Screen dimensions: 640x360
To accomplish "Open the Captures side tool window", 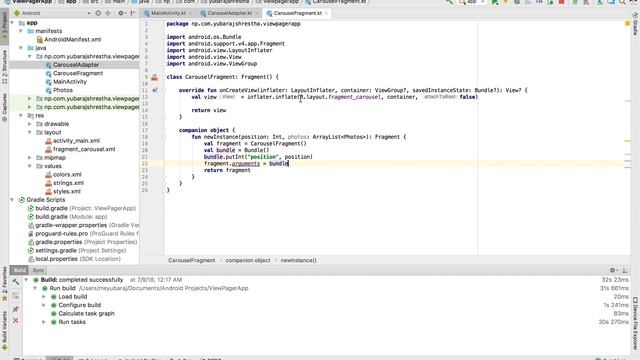I will (x=4, y=107).
